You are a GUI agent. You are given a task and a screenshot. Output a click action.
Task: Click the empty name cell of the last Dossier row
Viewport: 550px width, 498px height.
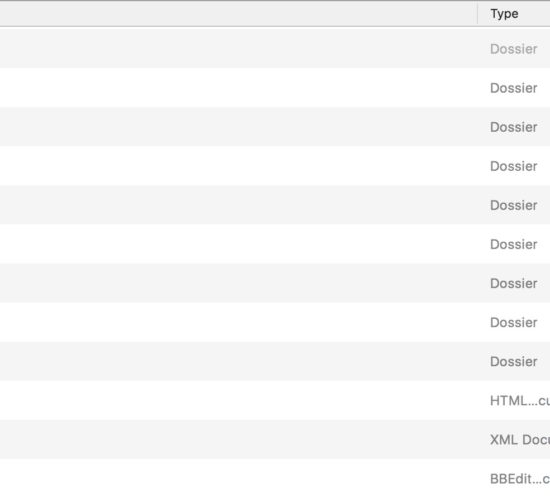239,361
